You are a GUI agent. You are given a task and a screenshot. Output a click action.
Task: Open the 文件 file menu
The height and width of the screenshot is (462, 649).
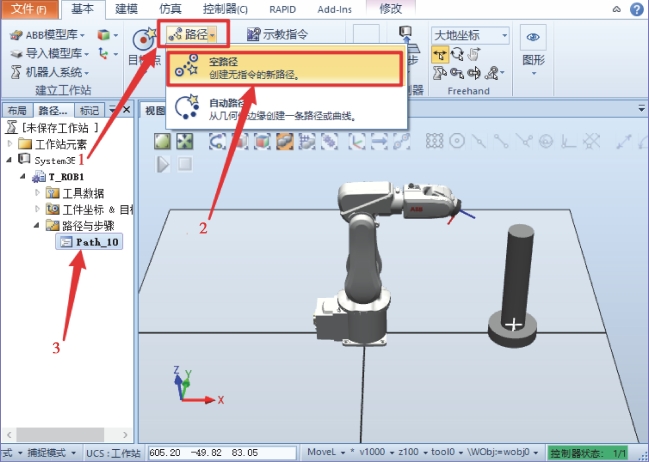29,9
